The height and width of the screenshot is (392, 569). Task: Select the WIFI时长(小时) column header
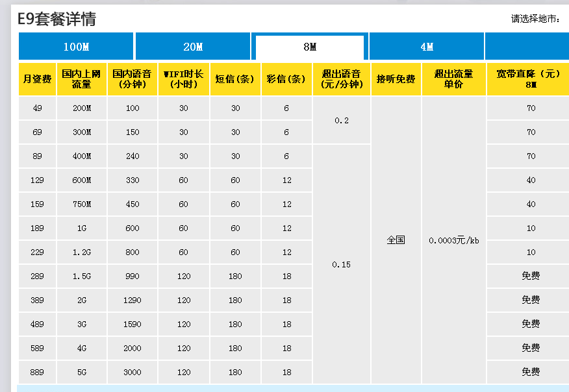tap(184, 79)
